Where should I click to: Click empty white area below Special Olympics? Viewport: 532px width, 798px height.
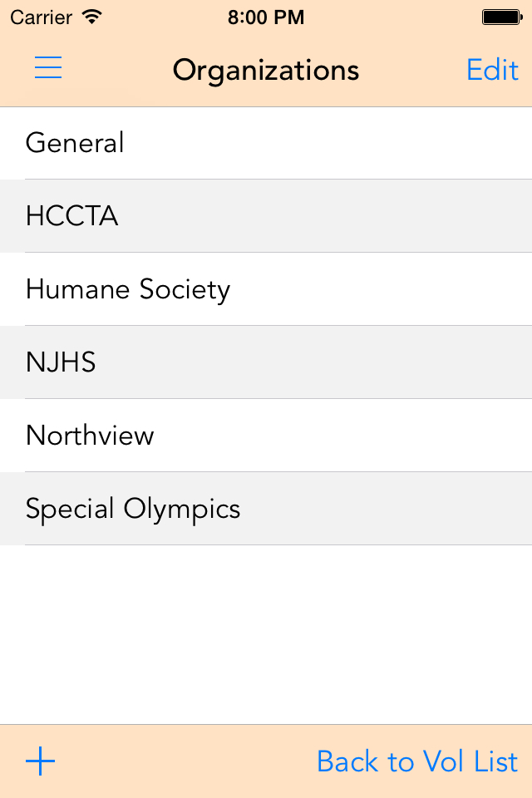(x=266, y=632)
